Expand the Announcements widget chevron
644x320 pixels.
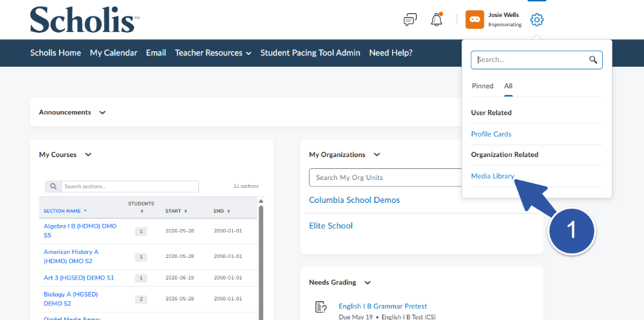[103, 113]
